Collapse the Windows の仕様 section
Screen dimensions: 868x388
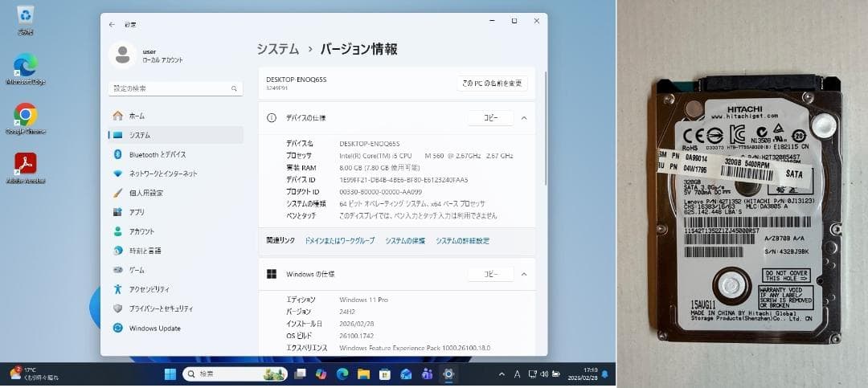[524, 274]
